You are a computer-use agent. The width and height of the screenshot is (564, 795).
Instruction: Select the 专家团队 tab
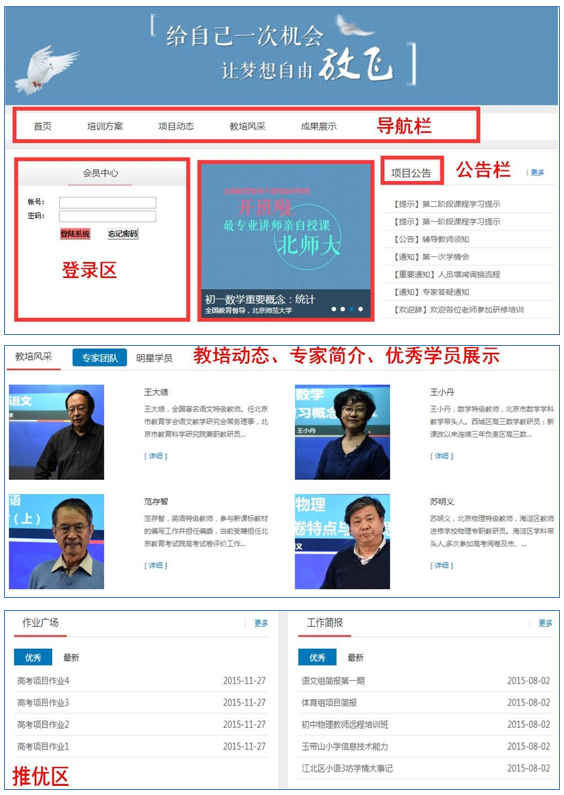(100, 358)
